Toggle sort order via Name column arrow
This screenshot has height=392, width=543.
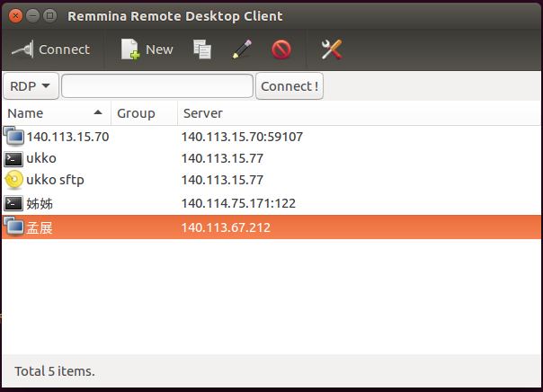pos(98,112)
